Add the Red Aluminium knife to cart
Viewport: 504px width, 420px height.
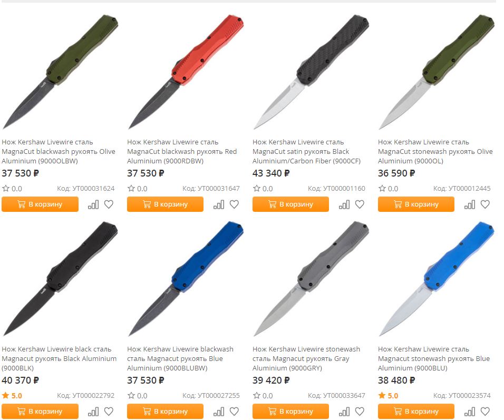[165, 204]
